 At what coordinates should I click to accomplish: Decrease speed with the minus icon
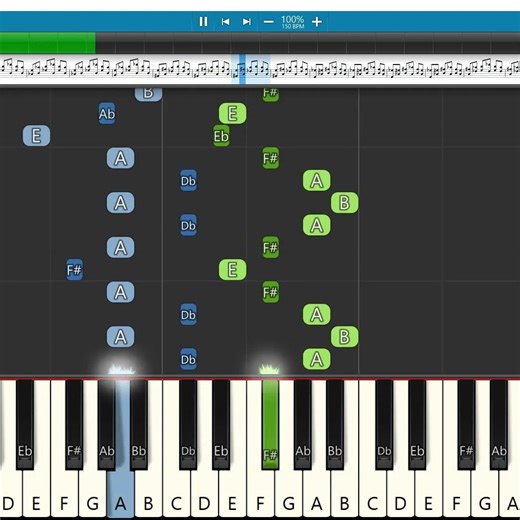point(269,22)
